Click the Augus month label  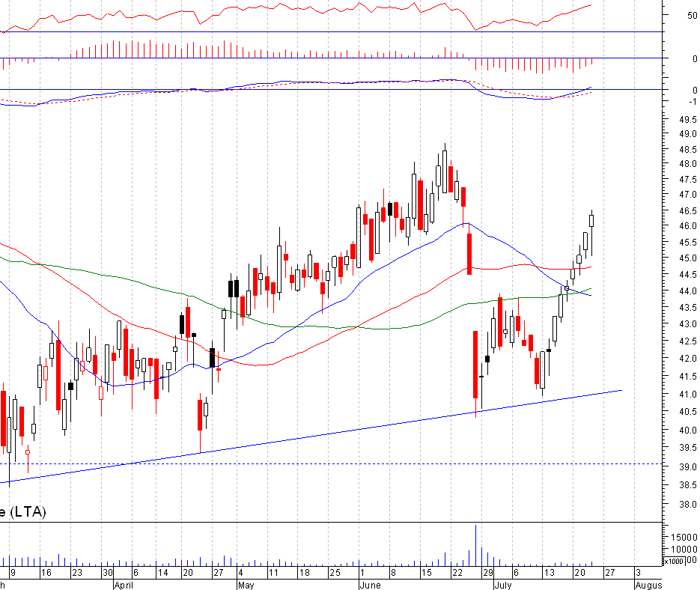[x=648, y=585]
